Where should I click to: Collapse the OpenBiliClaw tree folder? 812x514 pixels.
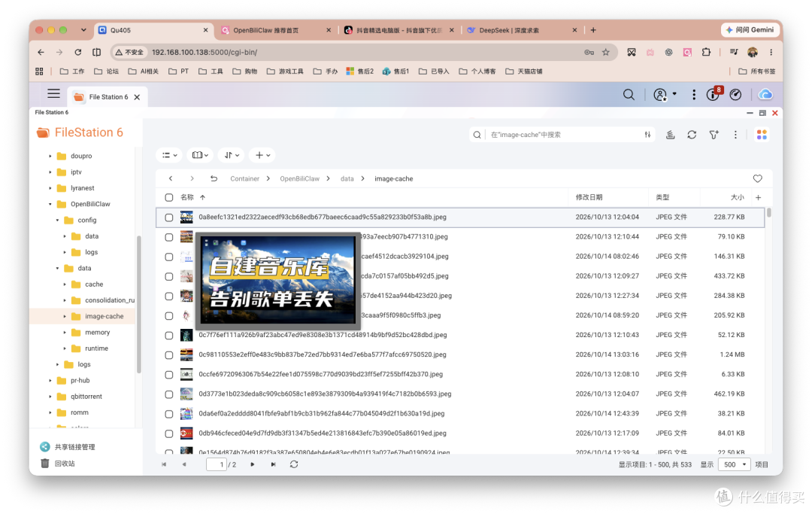pyautogui.click(x=50, y=204)
